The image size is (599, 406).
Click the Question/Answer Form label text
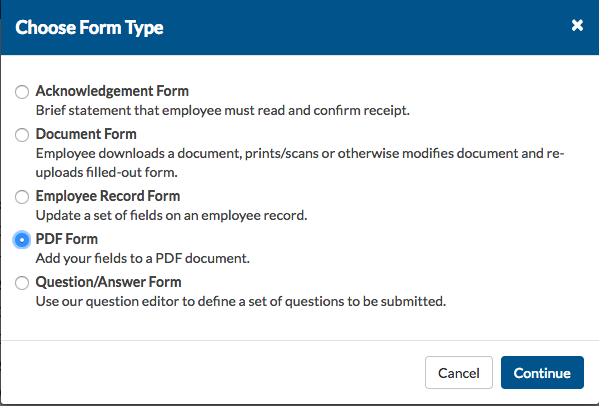click(x=108, y=282)
